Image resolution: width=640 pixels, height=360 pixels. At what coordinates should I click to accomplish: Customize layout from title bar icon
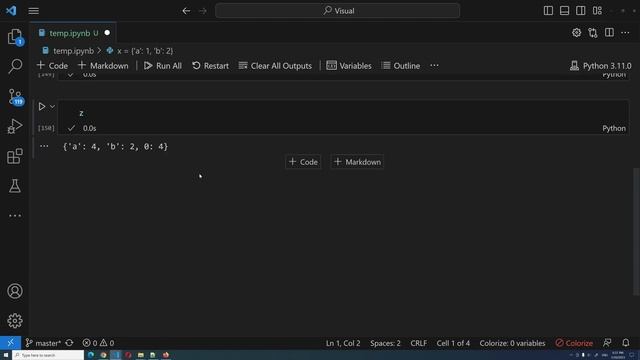point(597,11)
